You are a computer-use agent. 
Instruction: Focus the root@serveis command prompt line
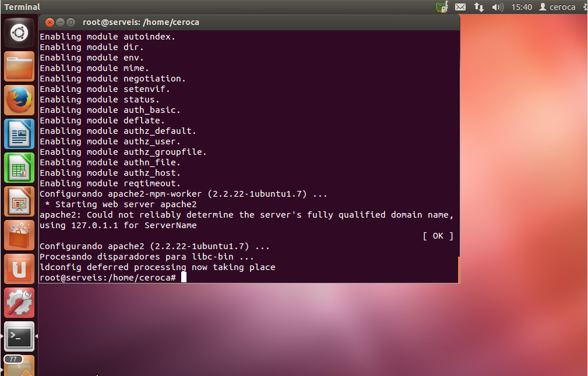coord(113,278)
